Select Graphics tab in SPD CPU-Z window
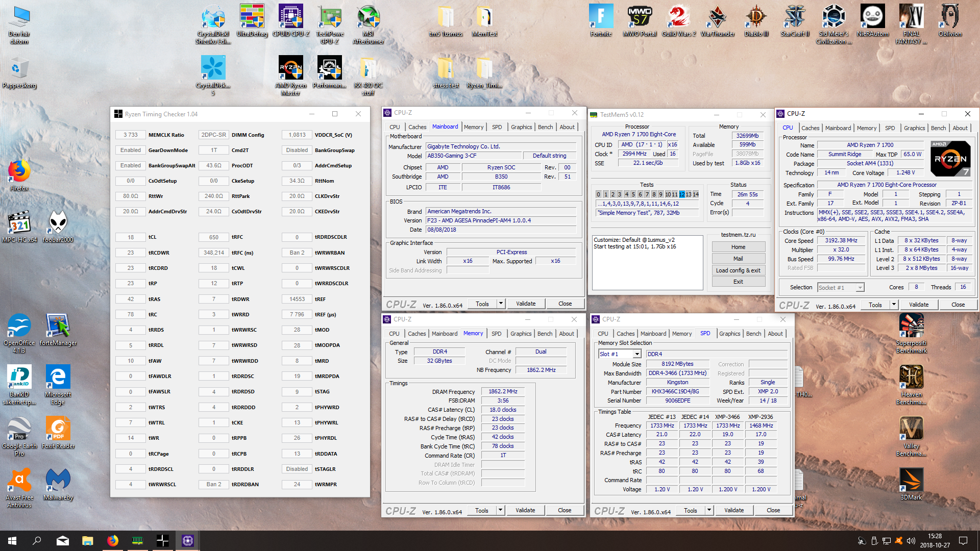980x551 pixels. click(729, 334)
